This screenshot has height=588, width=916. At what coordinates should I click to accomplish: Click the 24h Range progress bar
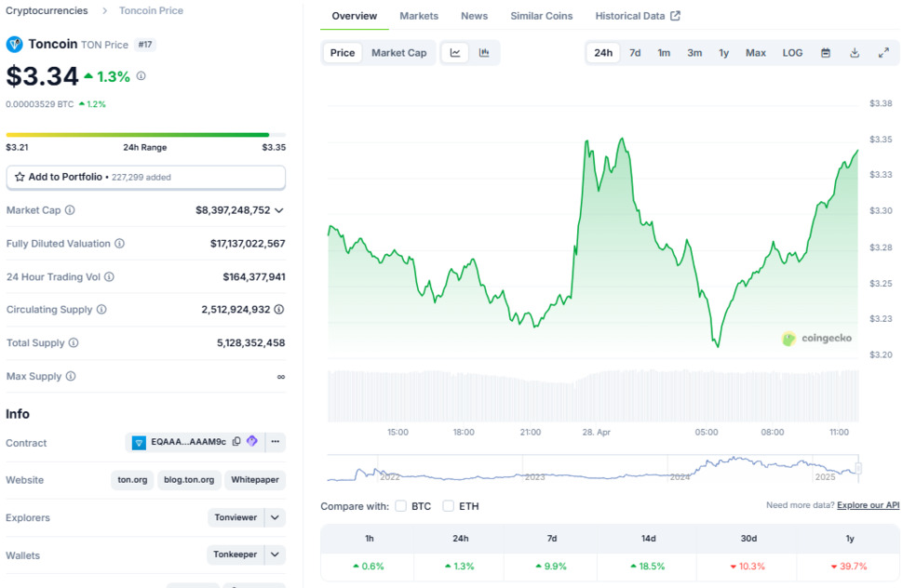pos(145,135)
